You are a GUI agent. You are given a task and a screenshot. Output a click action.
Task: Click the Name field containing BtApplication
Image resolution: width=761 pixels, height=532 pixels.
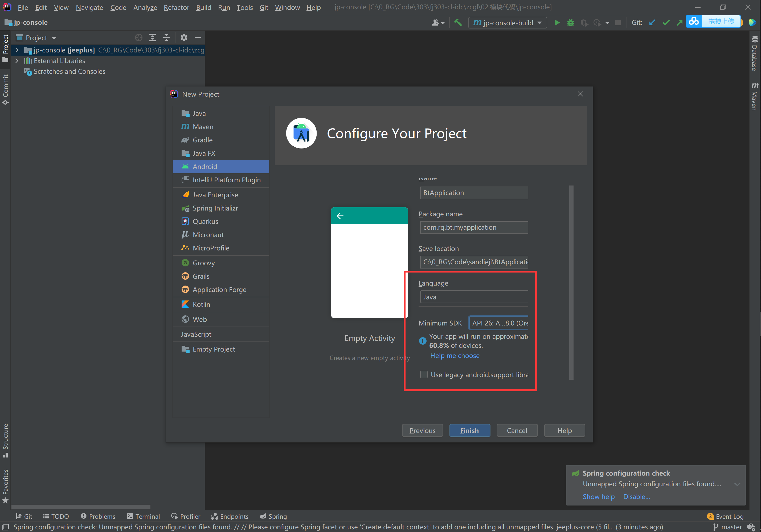click(x=474, y=193)
